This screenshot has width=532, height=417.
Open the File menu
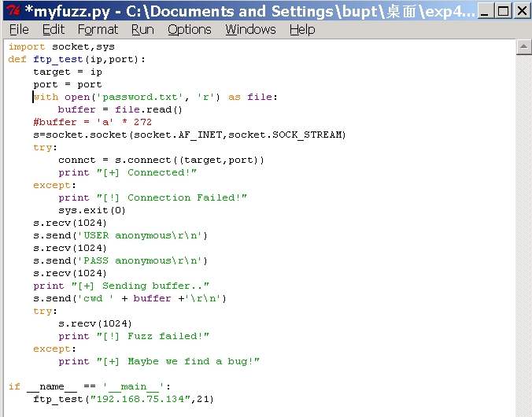[x=19, y=29]
